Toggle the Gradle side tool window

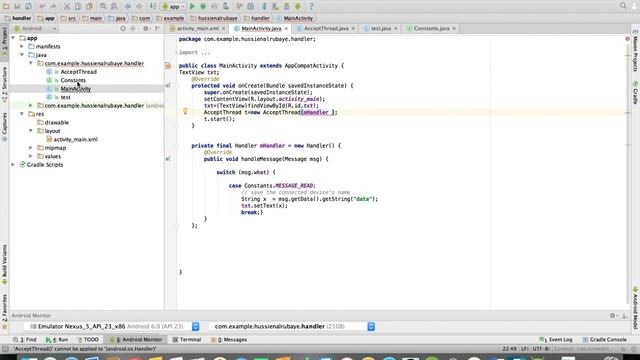point(636,93)
